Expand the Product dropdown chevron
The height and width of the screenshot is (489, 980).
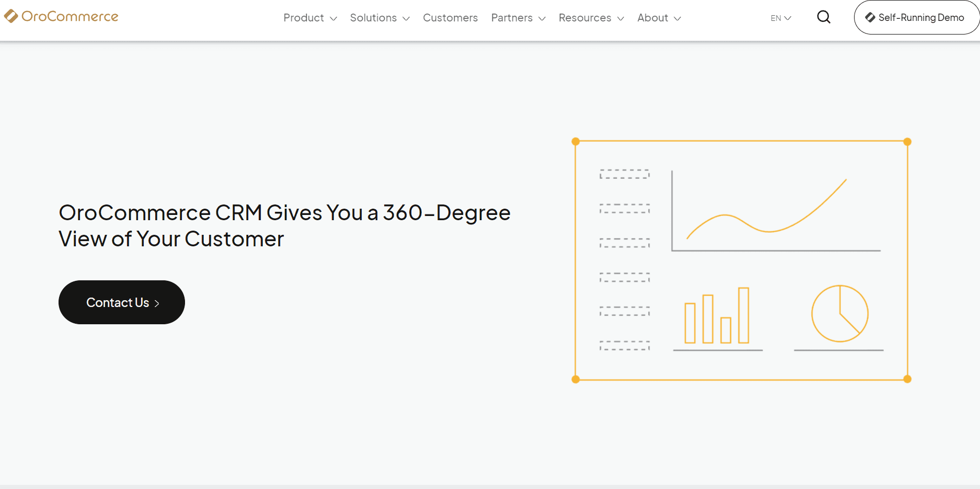pos(333,19)
